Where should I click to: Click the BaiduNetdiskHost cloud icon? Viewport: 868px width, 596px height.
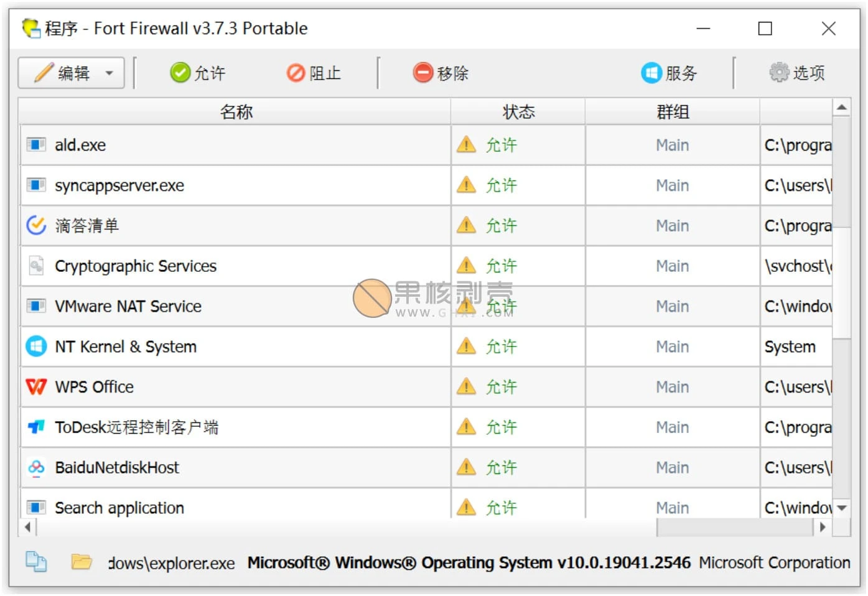click(36, 467)
